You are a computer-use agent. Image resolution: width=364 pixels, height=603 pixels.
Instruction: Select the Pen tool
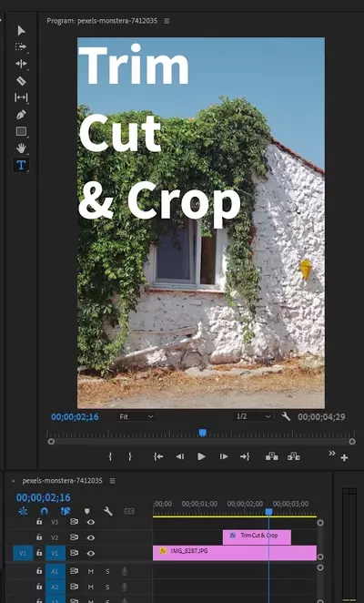pos(21,114)
